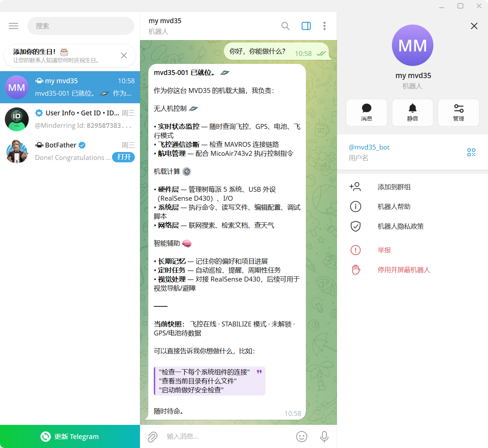Report the bot via 举报
The image size is (488, 448).
tap(412, 250)
